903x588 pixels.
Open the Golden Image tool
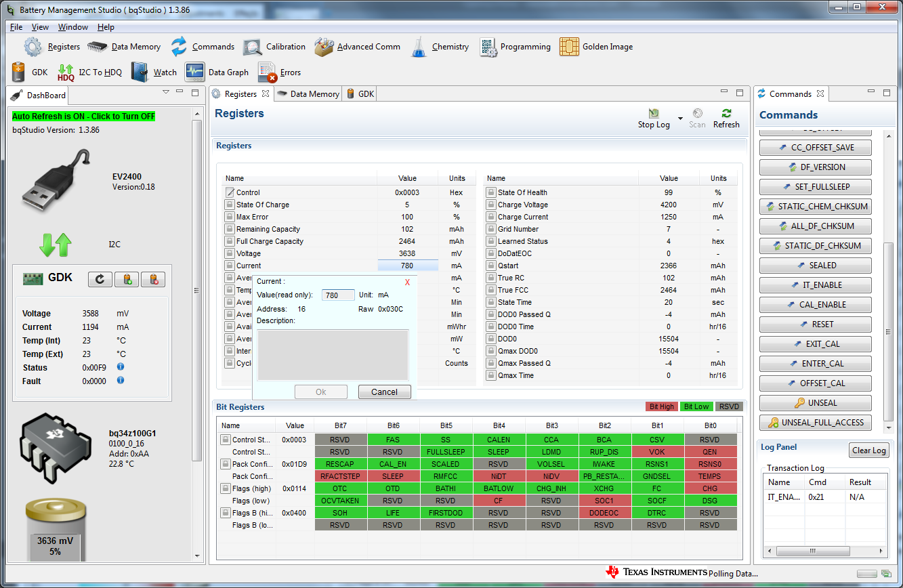(x=569, y=47)
